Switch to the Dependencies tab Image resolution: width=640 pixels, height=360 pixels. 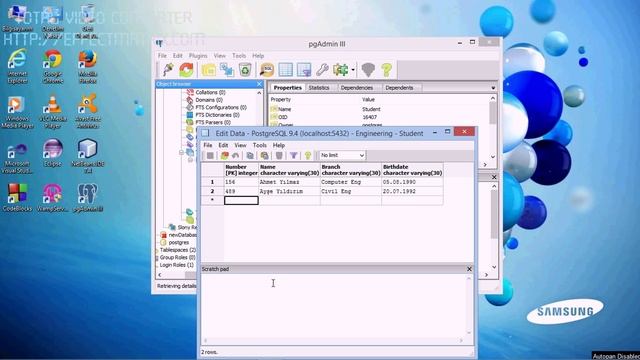357,88
